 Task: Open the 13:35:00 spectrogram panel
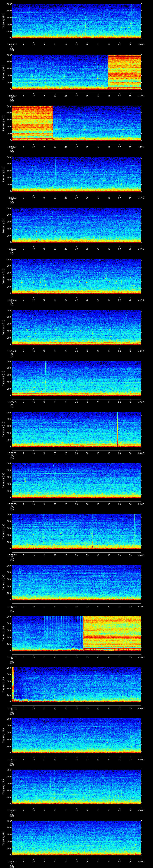point(77,327)
